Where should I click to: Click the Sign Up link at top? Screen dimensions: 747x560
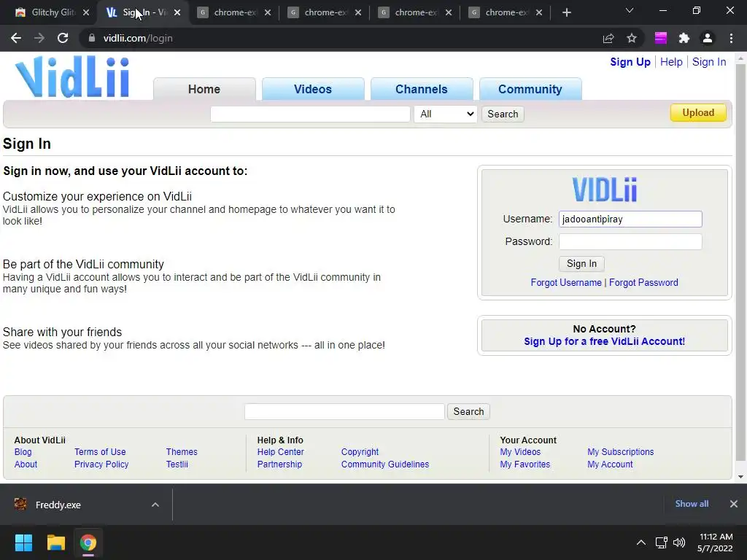click(x=630, y=62)
